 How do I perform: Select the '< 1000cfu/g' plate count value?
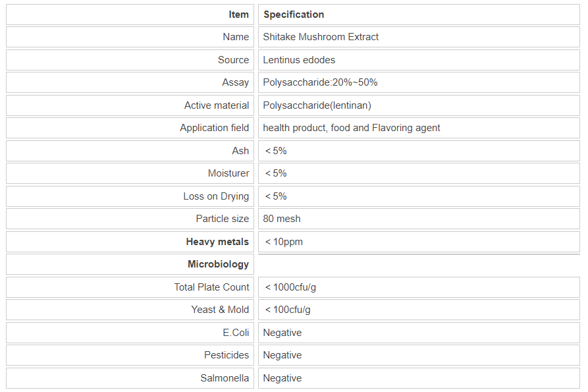(290, 287)
